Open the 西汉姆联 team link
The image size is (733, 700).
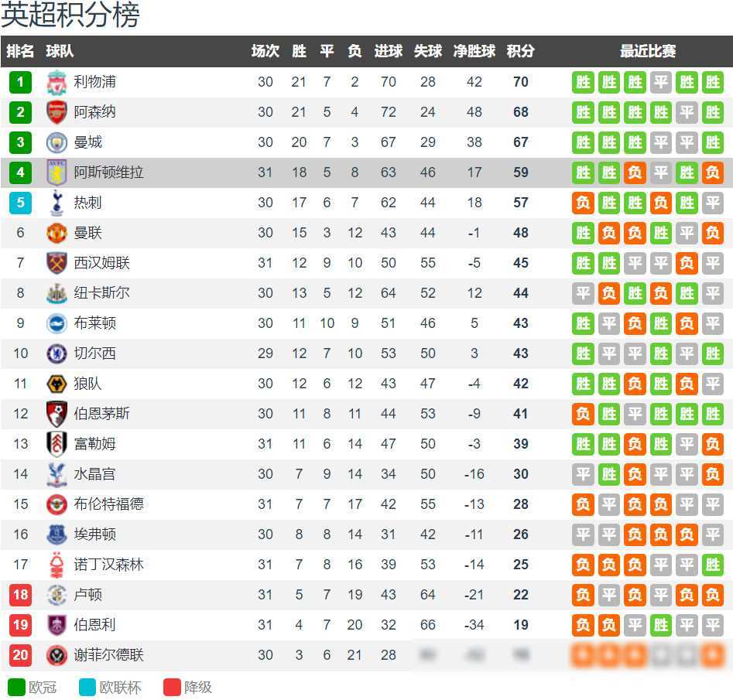click(x=101, y=263)
